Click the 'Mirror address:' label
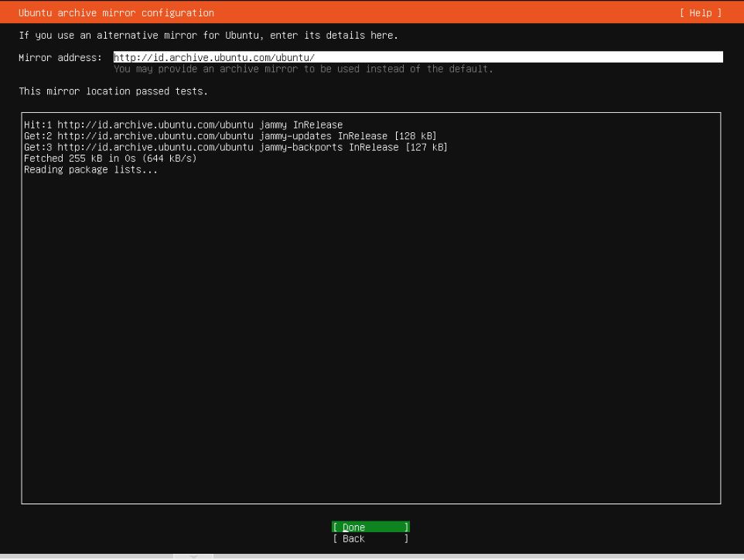 60,58
